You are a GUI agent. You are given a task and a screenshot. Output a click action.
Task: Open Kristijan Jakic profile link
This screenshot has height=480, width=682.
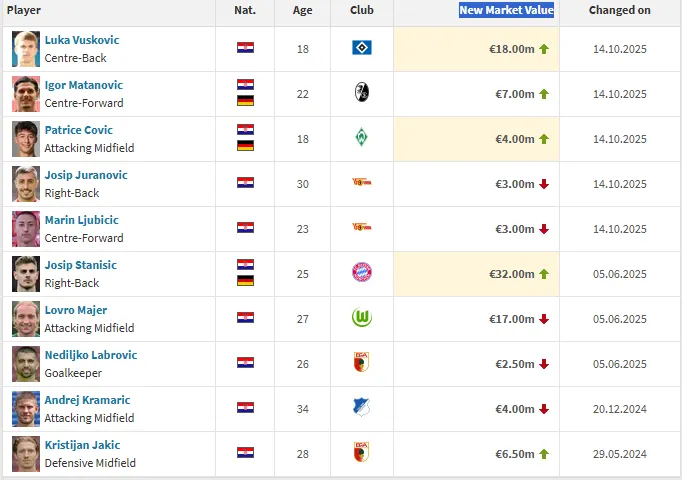81,445
